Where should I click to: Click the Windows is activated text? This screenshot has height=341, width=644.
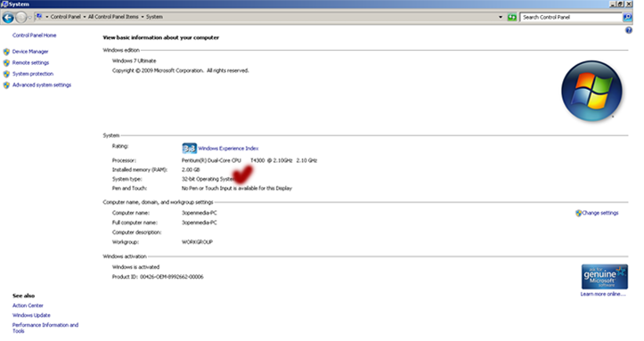135,267
